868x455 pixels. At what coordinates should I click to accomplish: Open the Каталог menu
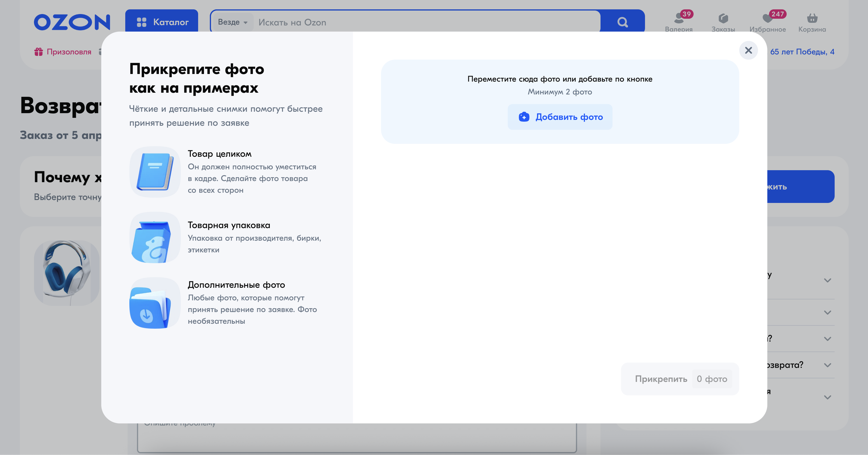[x=162, y=22]
